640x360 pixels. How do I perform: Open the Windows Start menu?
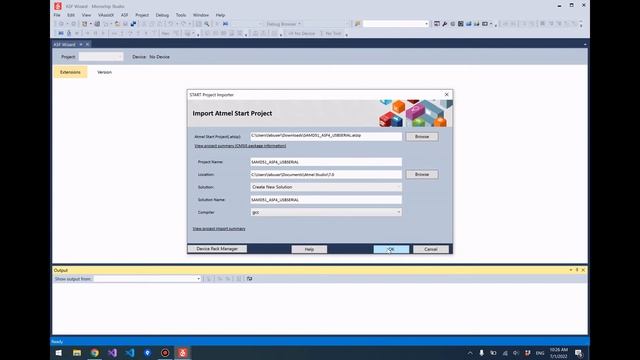coord(59,353)
